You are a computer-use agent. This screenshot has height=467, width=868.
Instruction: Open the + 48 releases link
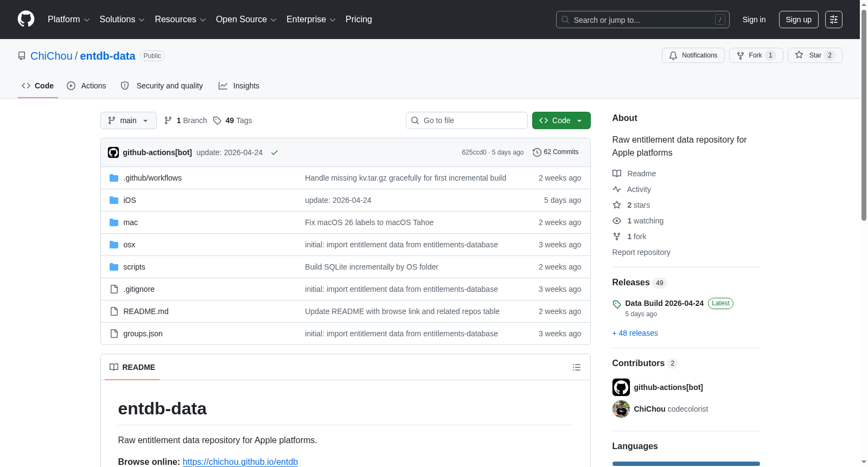pyautogui.click(x=635, y=333)
